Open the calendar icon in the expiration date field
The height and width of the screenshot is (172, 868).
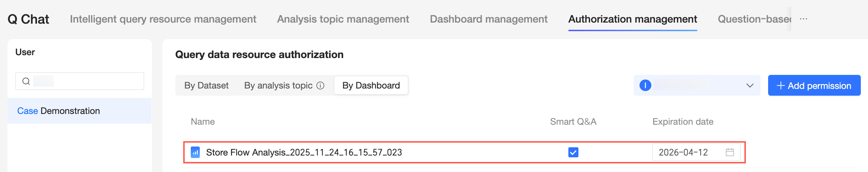pyautogui.click(x=730, y=152)
